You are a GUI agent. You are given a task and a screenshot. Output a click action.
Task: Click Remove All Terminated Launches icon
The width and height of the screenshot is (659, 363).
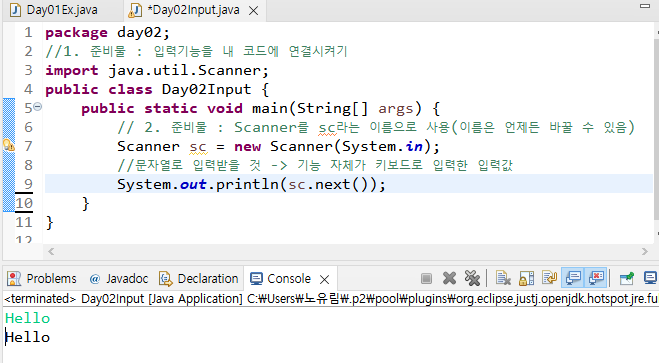tap(472, 278)
